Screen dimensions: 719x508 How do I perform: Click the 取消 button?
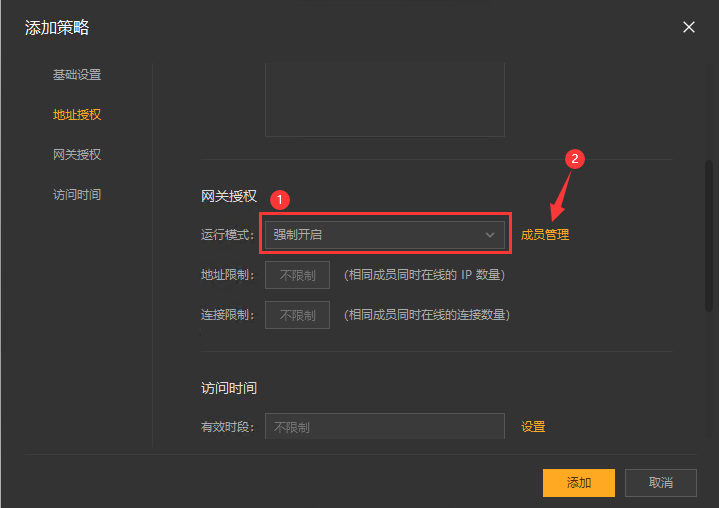[x=661, y=483]
